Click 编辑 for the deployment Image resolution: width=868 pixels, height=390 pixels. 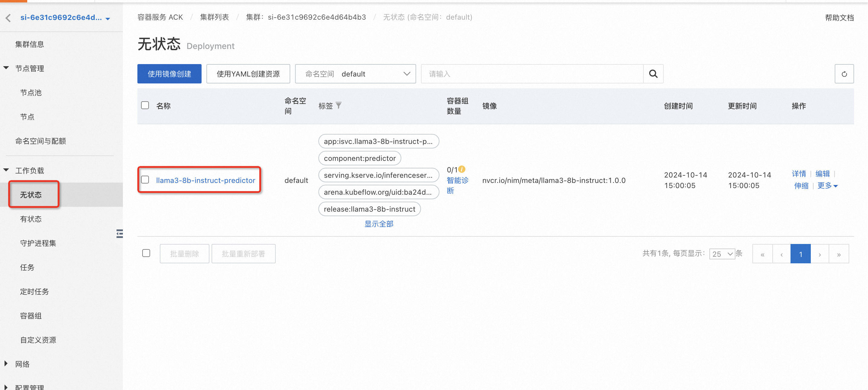[822, 174]
